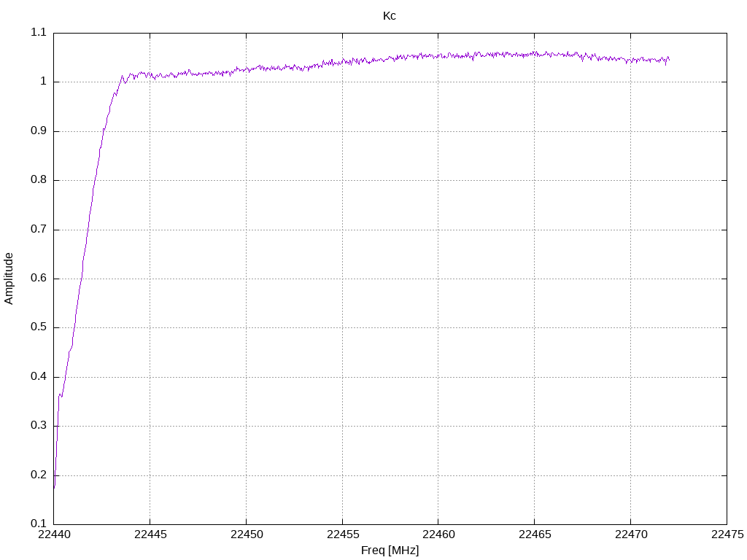Viewport: 747px width, 560px height.
Task: Click the y-axis tick label 0.3
Action: [39, 426]
